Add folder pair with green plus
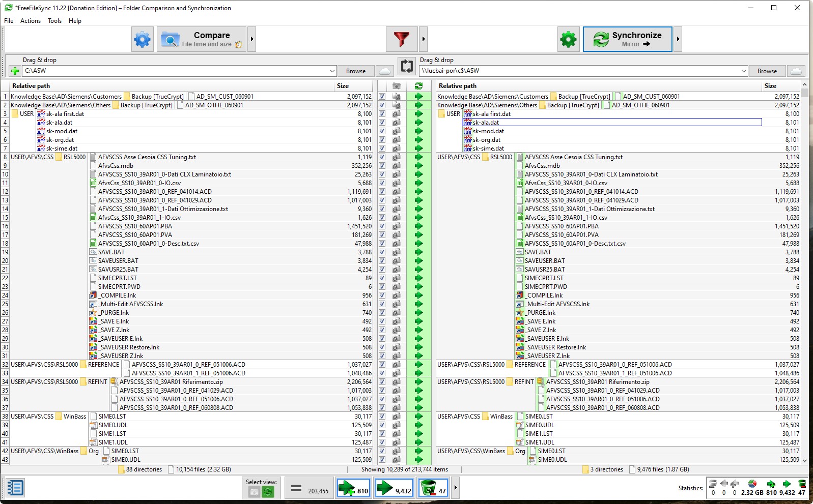 coord(15,71)
